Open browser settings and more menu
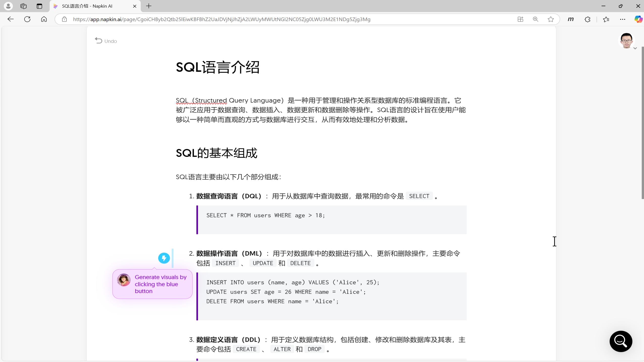Screen dimensions: 644x362 pyautogui.click(x=623, y=19)
